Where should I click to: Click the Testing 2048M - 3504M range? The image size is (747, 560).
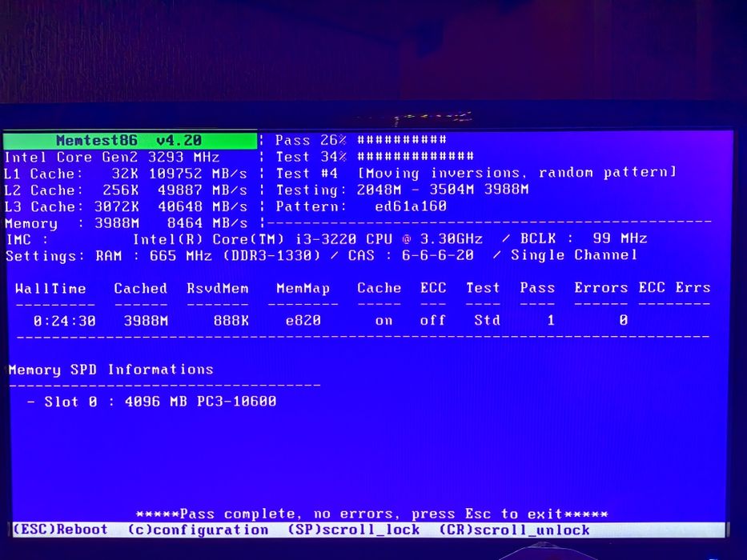coord(402,190)
